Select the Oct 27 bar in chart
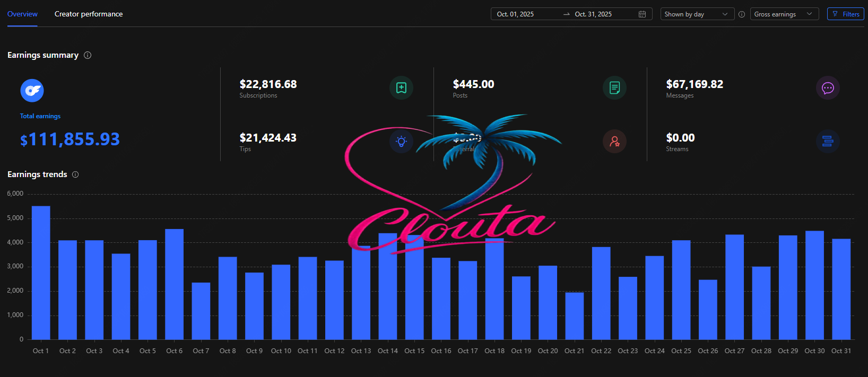 735,287
